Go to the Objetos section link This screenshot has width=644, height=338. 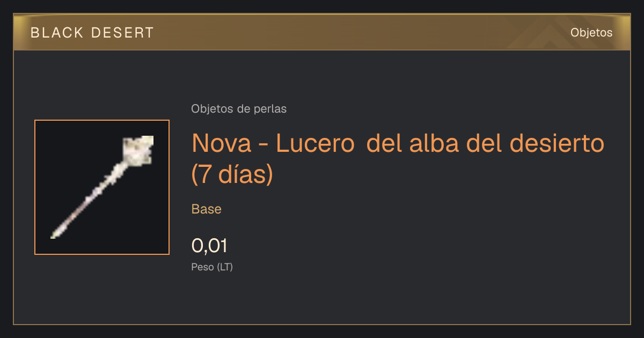click(x=591, y=33)
